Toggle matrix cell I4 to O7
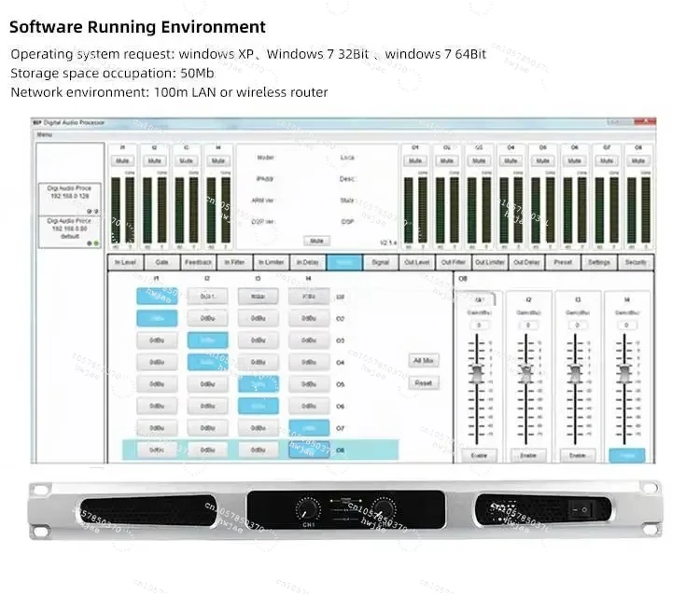Screen dimensions: 700x596 (x=309, y=428)
